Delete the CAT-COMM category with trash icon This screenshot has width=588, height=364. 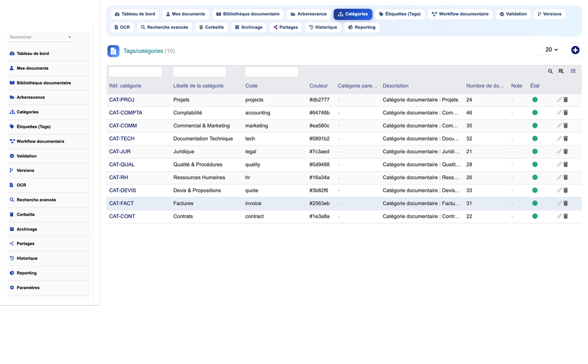[x=565, y=125]
